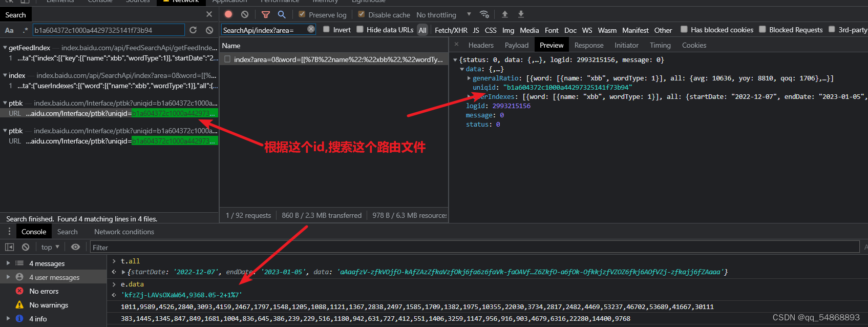
Task: Enable Hide data URLs checkbox
Action: (x=359, y=29)
